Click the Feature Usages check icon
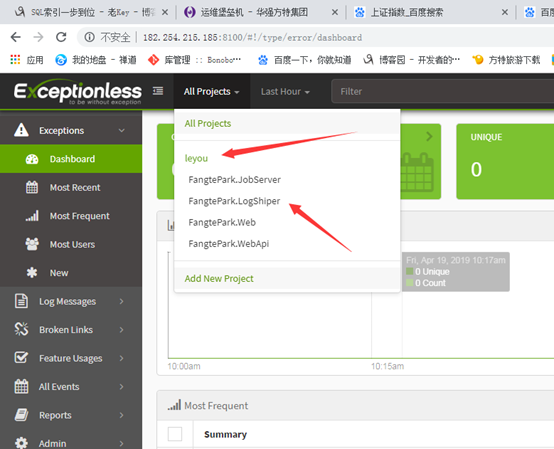This screenshot has height=449, width=554. coord(21,358)
